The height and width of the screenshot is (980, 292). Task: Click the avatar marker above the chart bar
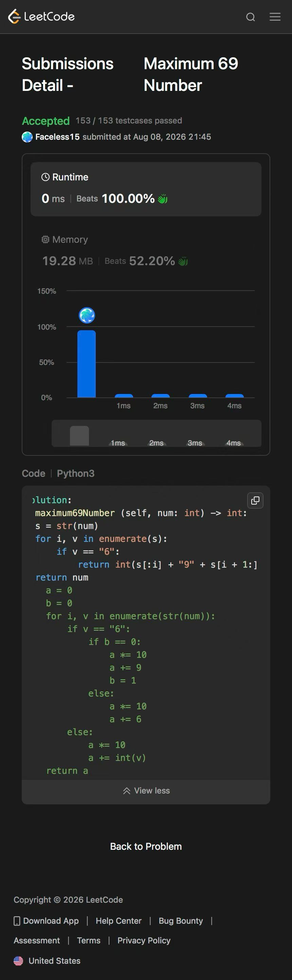87,315
